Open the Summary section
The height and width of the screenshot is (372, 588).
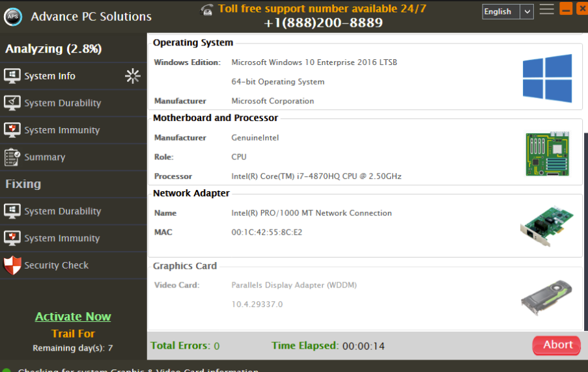point(74,157)
